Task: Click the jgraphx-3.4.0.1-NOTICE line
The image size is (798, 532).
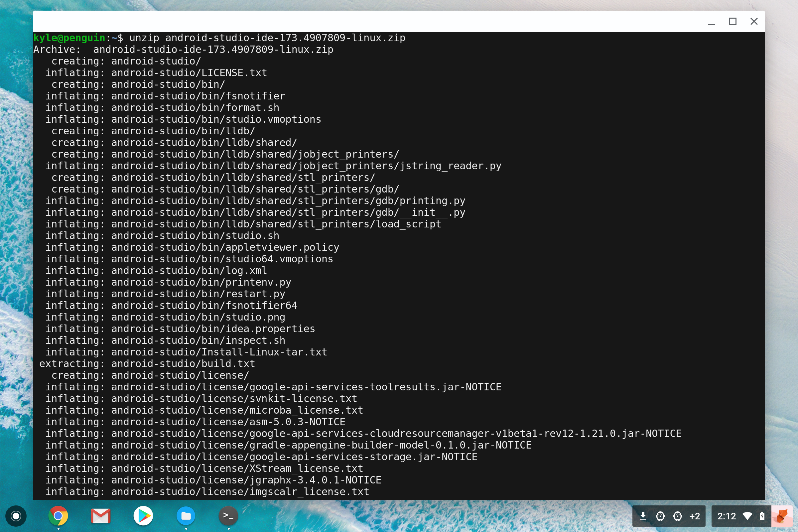Action: coord(213,480)
